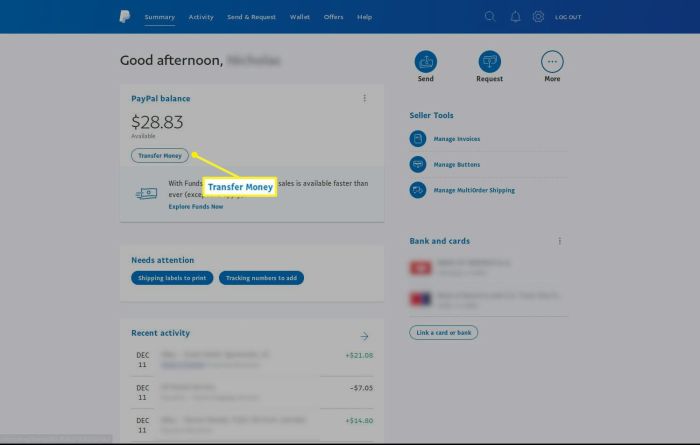
Task: Select the red card thumbnail icon
Action: point(421,267)
